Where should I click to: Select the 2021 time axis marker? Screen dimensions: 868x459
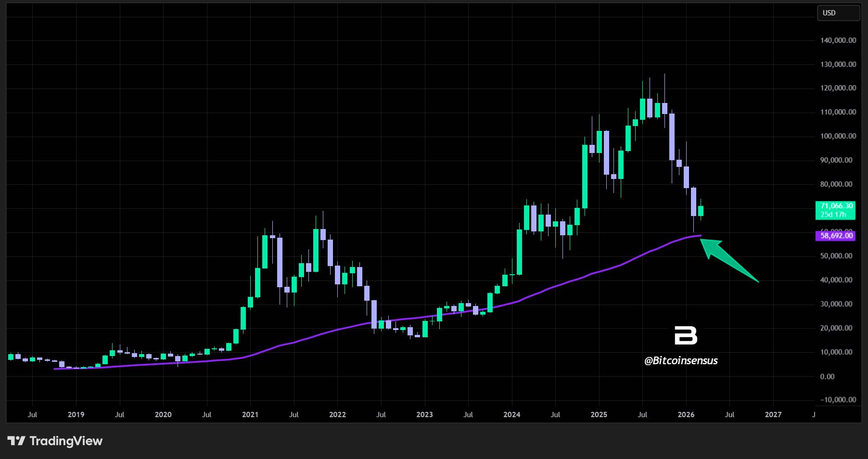tap(250, 415)
